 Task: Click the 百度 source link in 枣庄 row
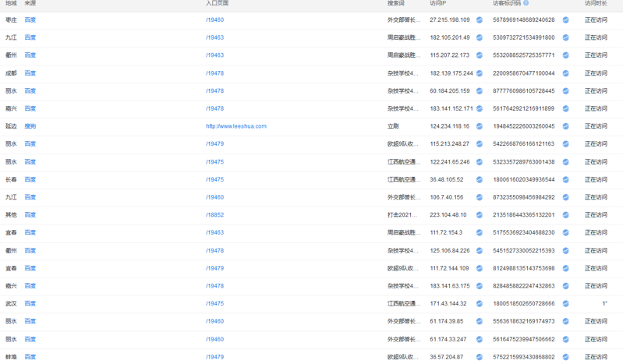tap(30, 20)
